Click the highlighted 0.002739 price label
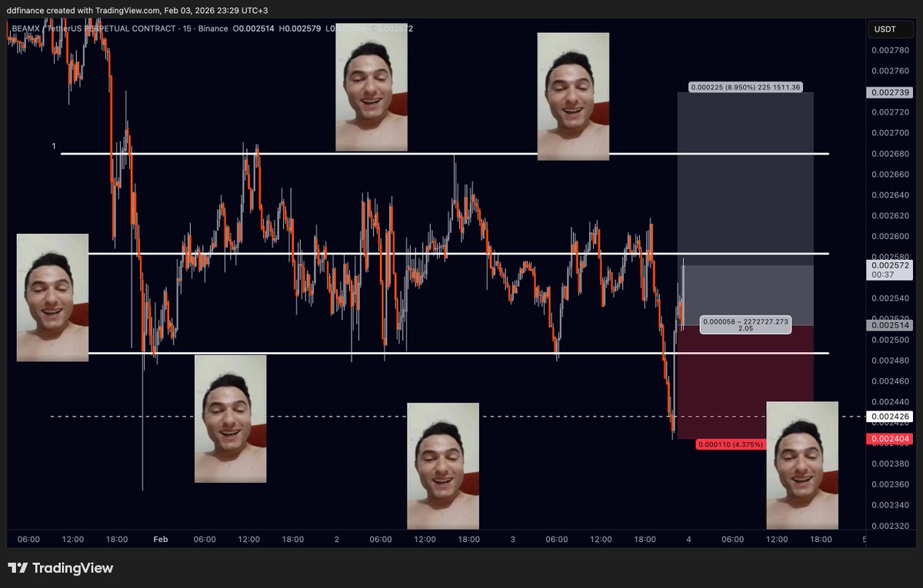The height and width of the screenshot is (588, 923). pos(890,91)
